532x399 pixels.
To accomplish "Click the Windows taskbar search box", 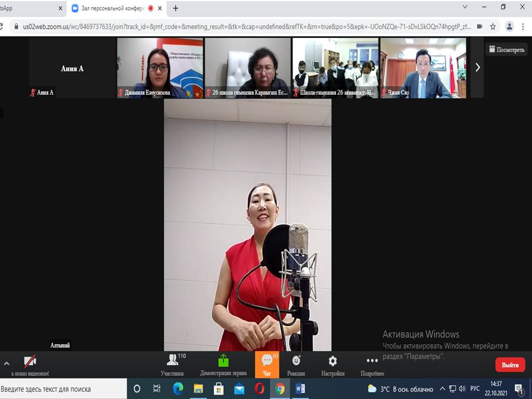I will (63, 389).
